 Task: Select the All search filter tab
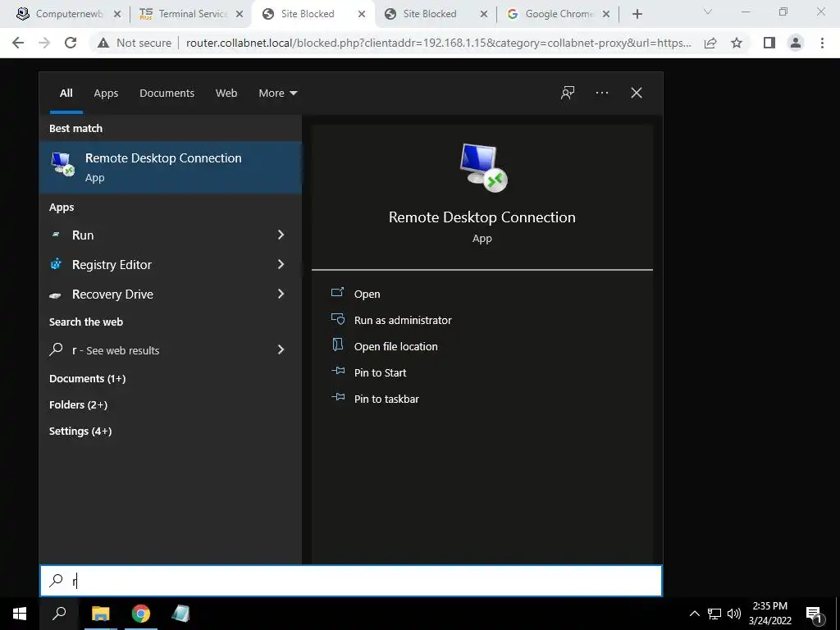[x=66, y=94]
